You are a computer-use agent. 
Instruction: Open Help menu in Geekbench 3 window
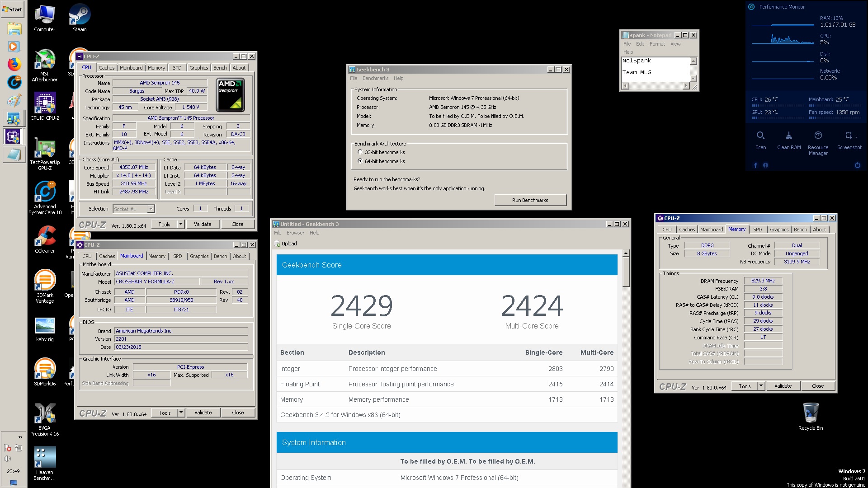point(398,78)
